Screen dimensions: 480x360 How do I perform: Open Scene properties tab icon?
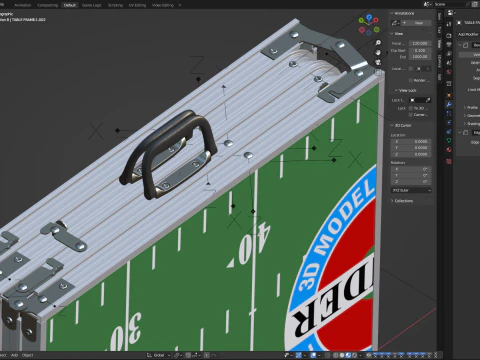coord(449,63)
